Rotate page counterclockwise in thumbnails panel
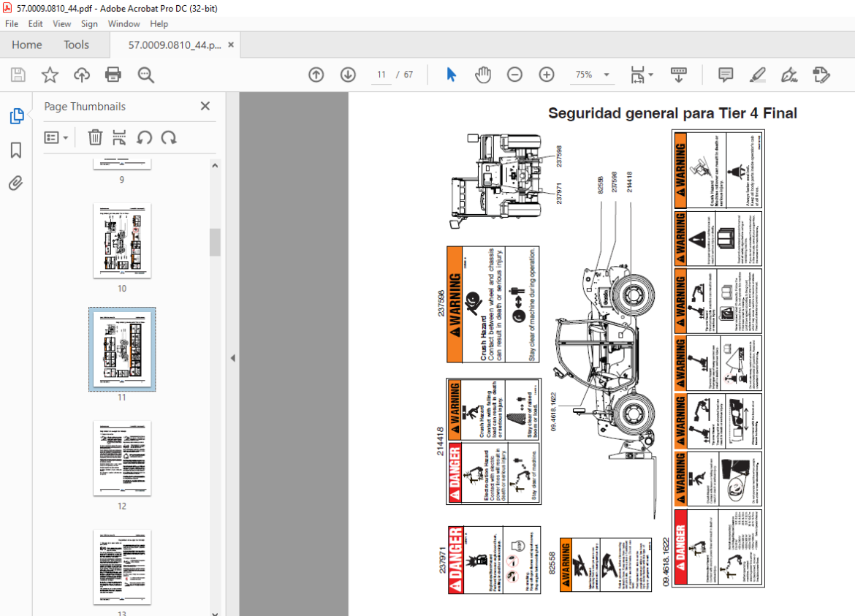This screenshot has height=616, width=855. (x=144, y=137)
